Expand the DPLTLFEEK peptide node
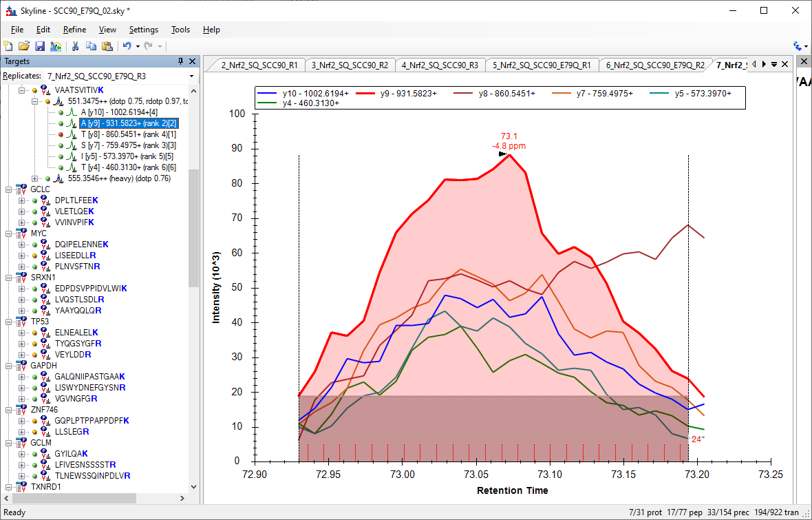The height and width of the screenshot is (520, 812). click(x=22, y=200)
